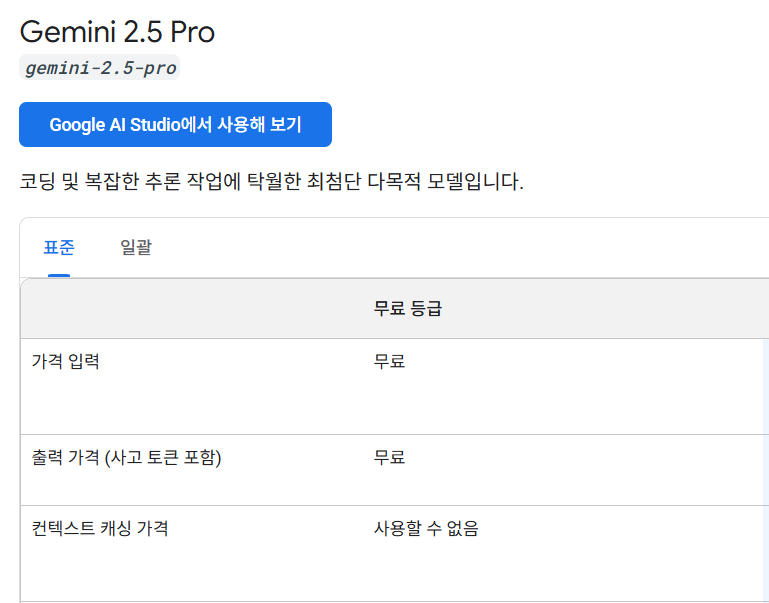
Task: Click the empty first header cell of the pricing table
Action: click(190, 309)
